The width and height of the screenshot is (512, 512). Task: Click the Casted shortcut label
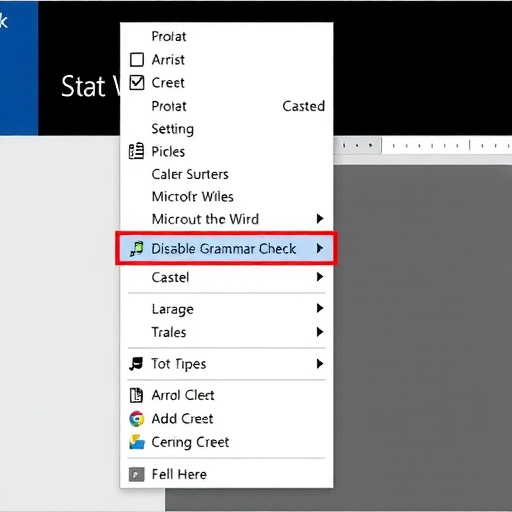303,106
